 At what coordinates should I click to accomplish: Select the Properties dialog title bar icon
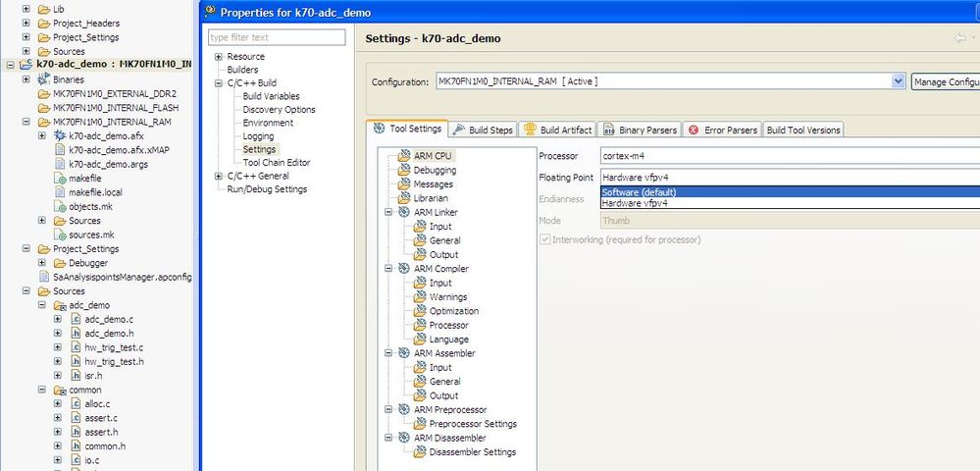[210, 12]
